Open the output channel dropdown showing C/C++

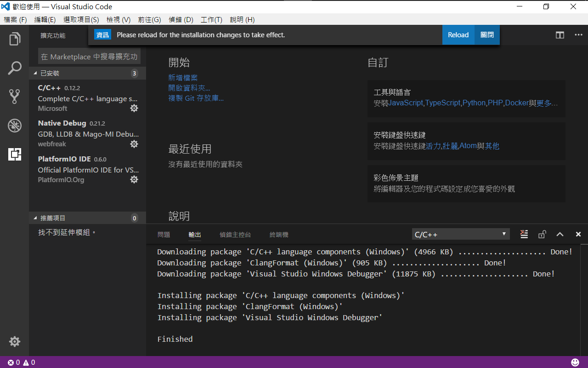(460, 234)
